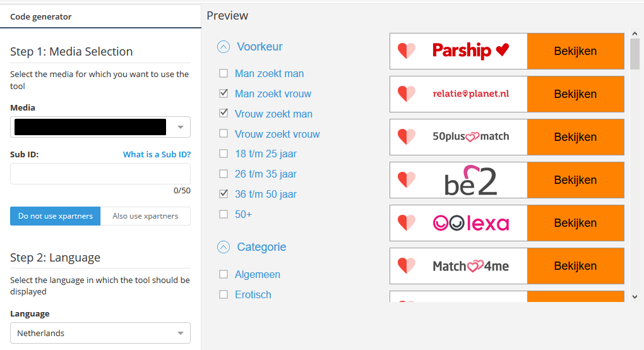Collapse the Categorie section
Image resolution: width=644 pixels, height=350 pixels.
(224, 247)
